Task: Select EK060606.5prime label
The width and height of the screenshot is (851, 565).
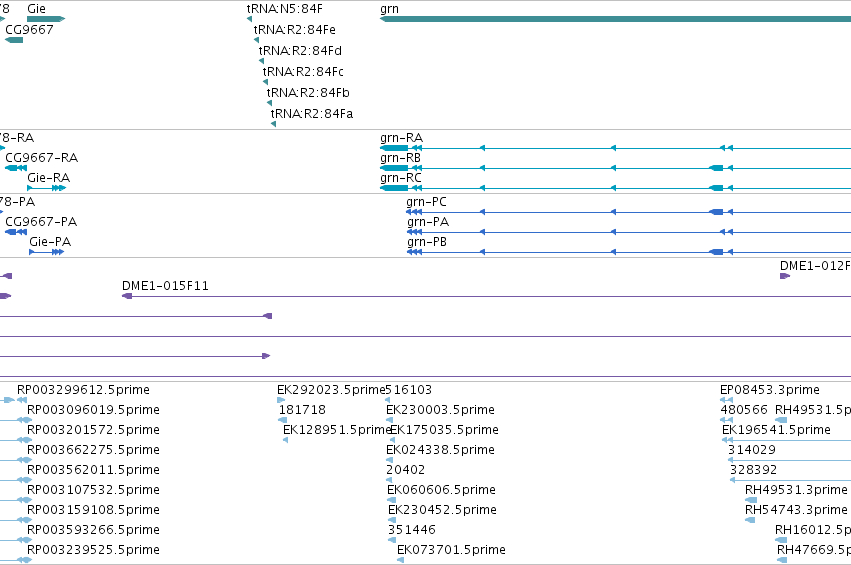Action: pyautogui.click(x=441, y=490)
